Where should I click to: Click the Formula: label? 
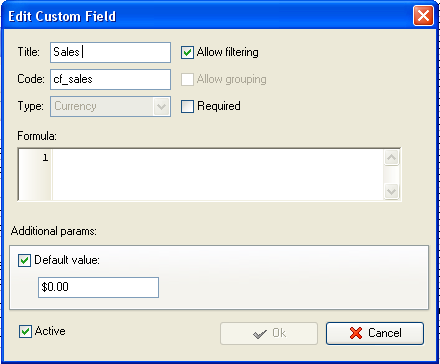pos(37,136)
